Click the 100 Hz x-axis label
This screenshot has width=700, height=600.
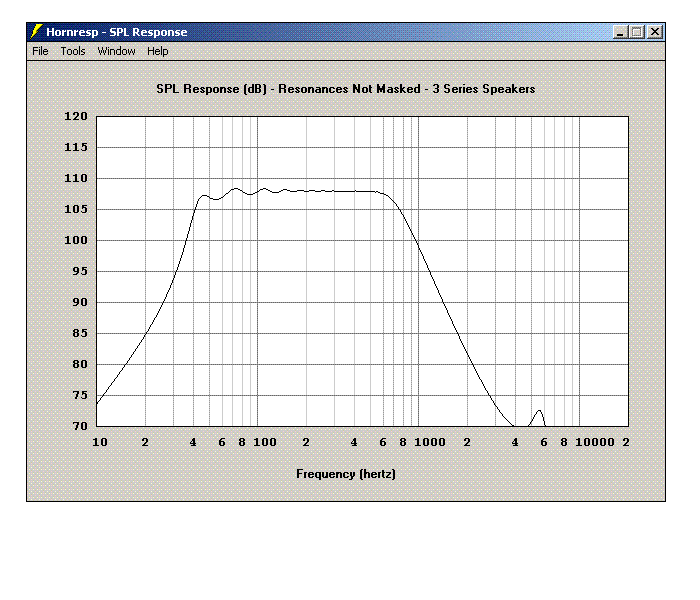pyautogui.click(x=265, y=442)
